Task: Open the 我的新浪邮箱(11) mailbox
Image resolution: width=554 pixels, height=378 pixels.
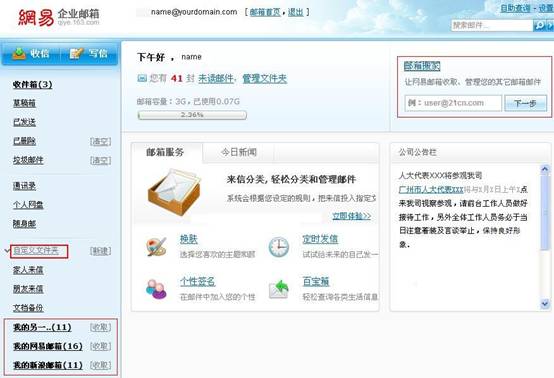Action: pos(48,365)
